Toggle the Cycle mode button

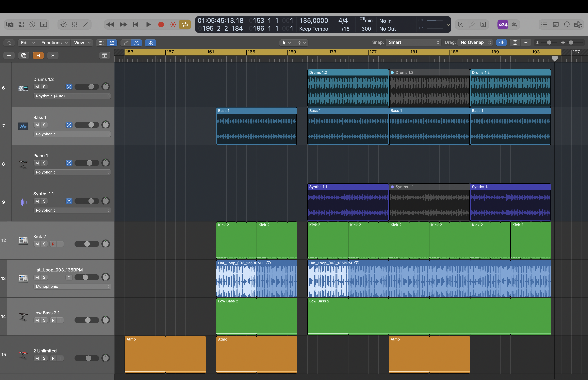(185, 24)
